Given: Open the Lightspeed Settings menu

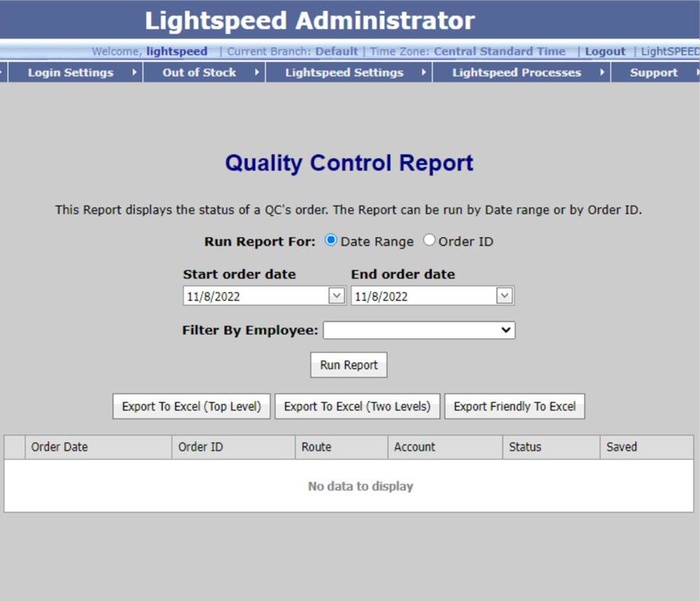Looking at the screenshot, I should (x=349, y=73).
